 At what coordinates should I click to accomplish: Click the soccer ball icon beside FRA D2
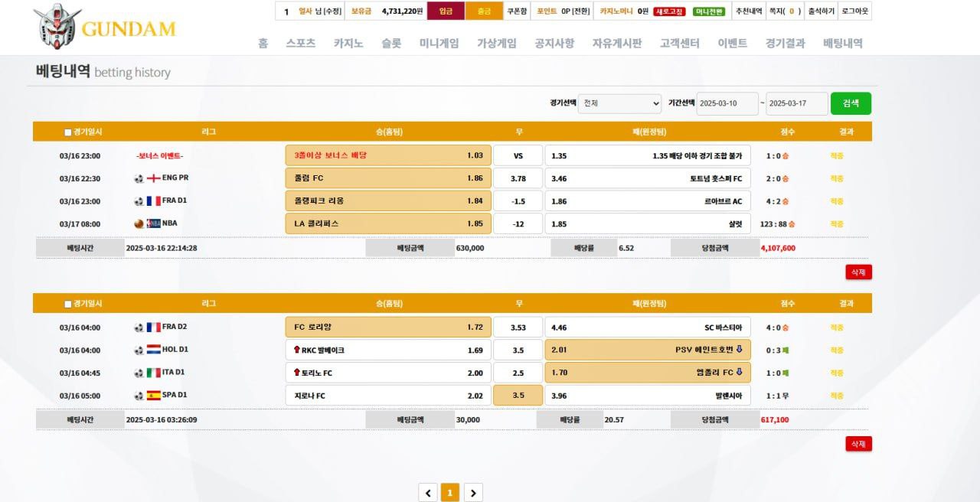tap(139, 327)
